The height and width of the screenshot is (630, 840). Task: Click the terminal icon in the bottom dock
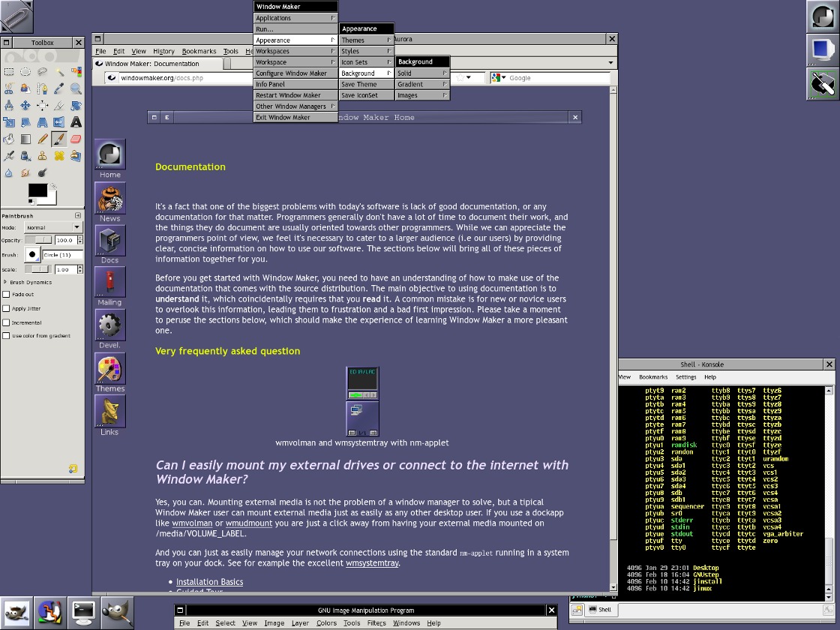coord(83,612)
